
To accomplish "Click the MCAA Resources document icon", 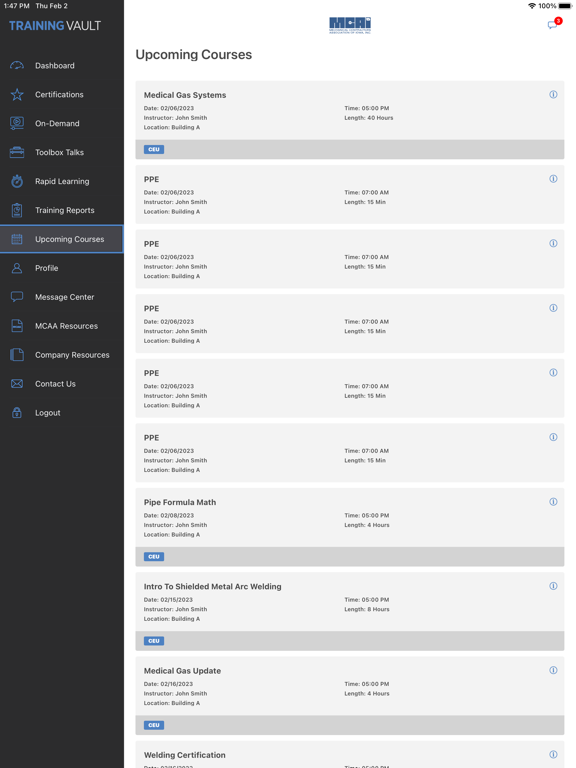I will 17,326.
